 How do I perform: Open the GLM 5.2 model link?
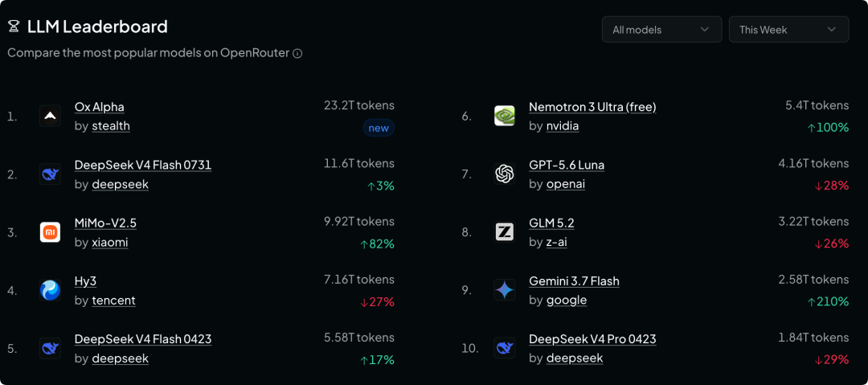click(551, 223)
